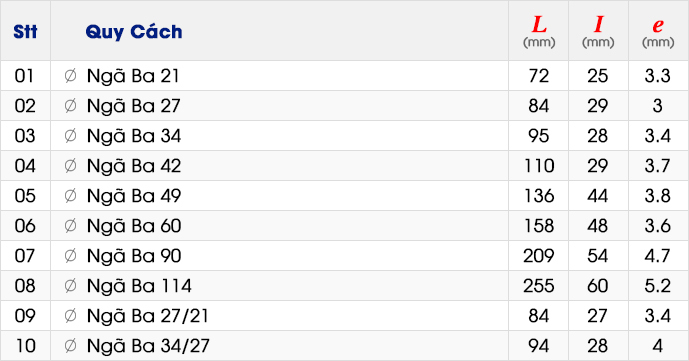The width and height of the screenshot is (689, 361).
Task: Click the diameter symbol beside Ngã Ba 114
Action: 70,286
